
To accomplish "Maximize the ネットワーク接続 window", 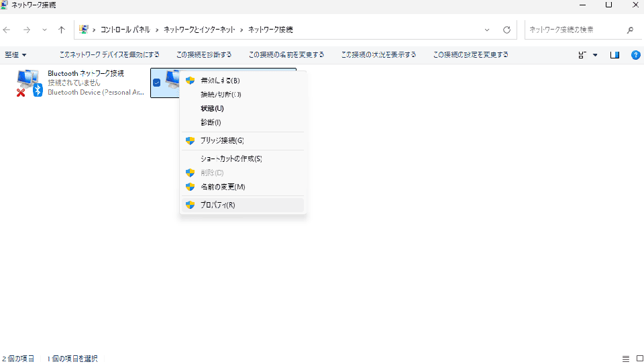I will [608, 5].
